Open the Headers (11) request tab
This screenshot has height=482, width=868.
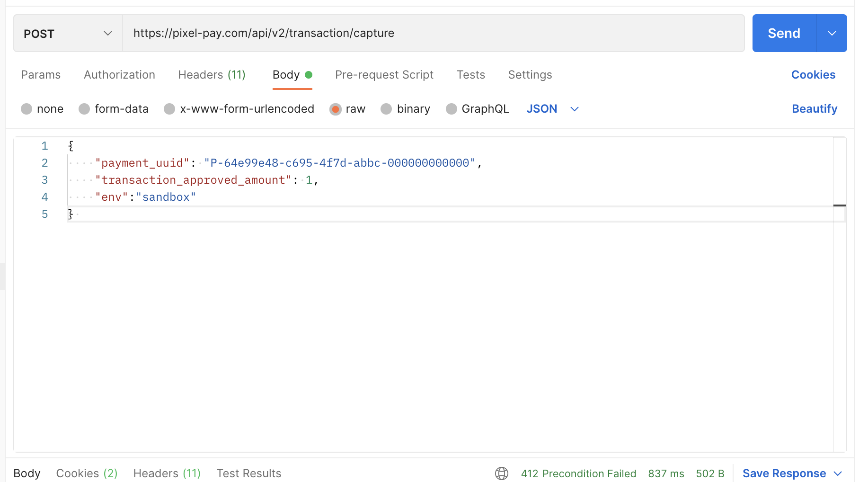click(x=212, y=74)
